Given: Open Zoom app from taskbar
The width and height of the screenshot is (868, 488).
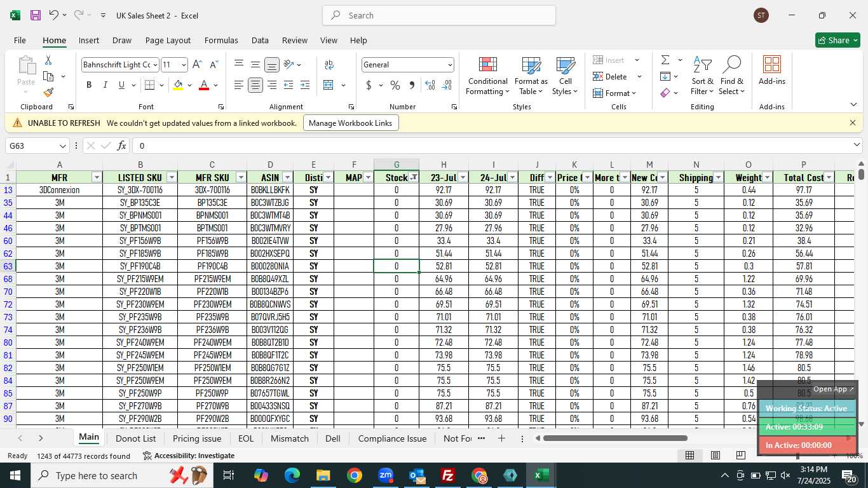Looking at the screenshot, I should point(385,475).
